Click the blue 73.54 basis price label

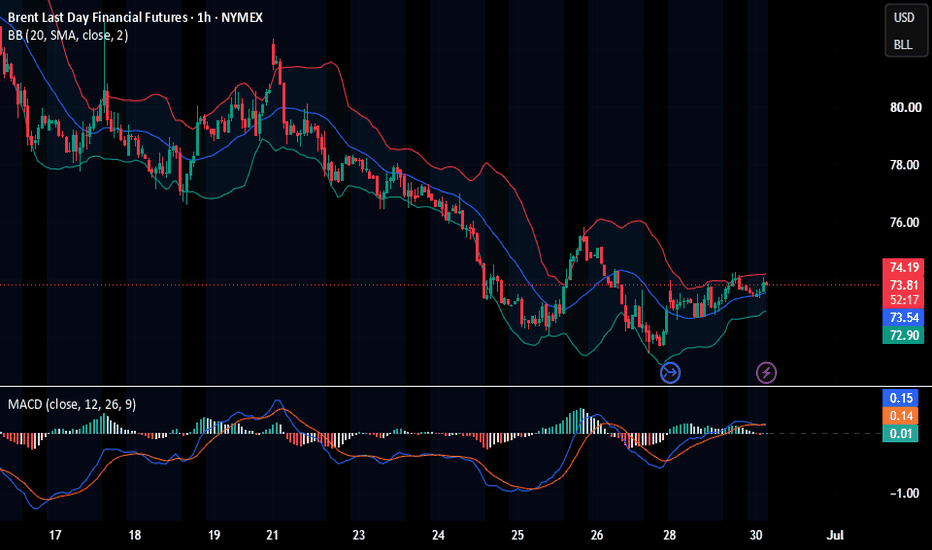pos(903,318)
